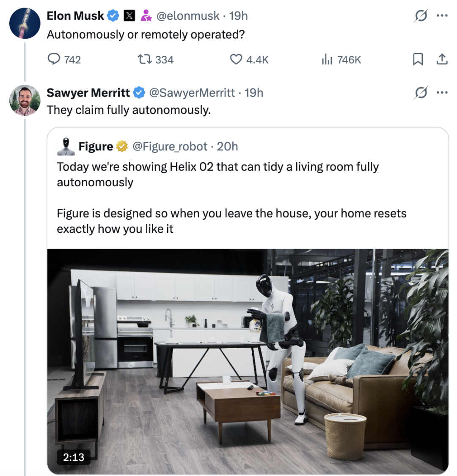The height and width of the screenshot is (476, 457).
Task: Repost Elon Musk's tweet
Action: [x=143, y=60]
